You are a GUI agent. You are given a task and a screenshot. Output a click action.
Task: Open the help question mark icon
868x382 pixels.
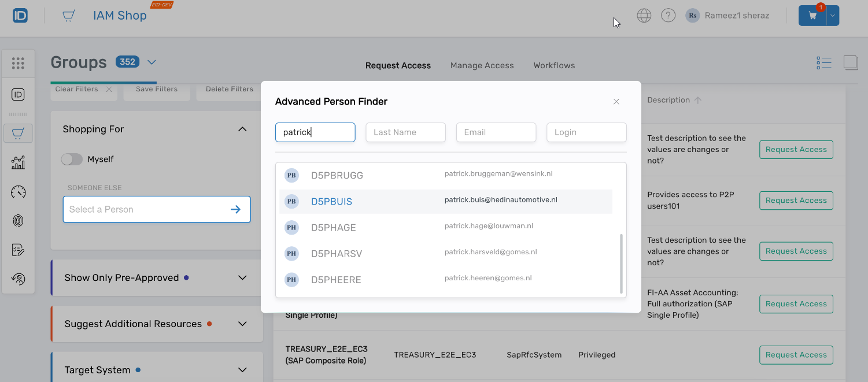[668, 15]
